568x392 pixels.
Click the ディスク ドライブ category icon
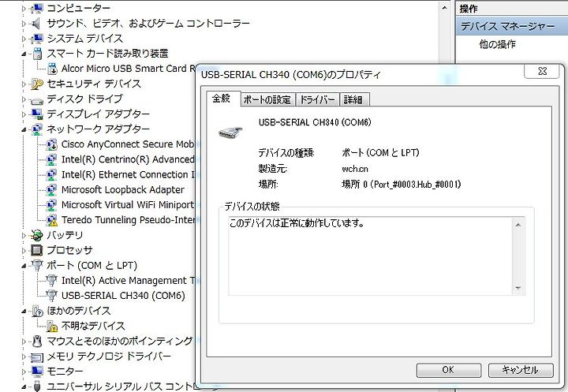(37, 99)
